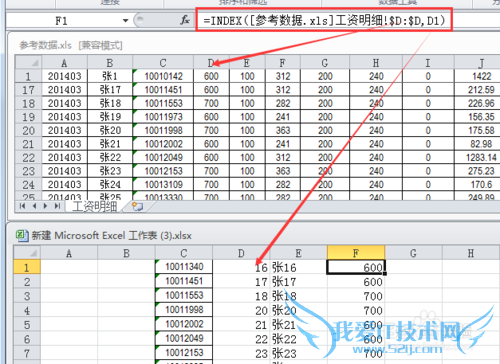
Task: Click cell 10013109 in upper workbook
Action: click(x=163, y=184)
